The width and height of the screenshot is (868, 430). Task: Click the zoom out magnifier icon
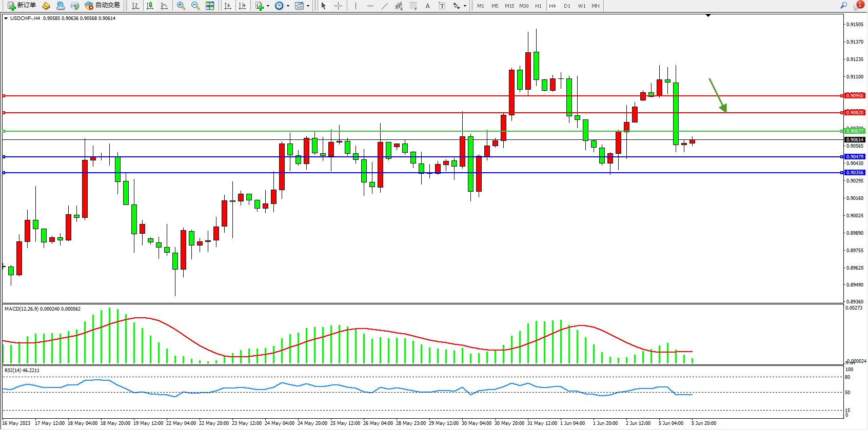coord(195,6)
